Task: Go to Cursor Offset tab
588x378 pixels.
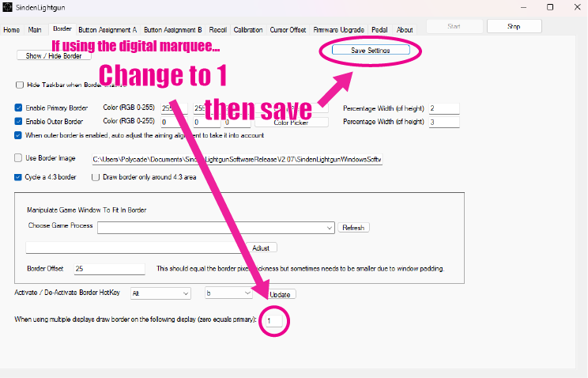Action: click(x=288, y=29)
